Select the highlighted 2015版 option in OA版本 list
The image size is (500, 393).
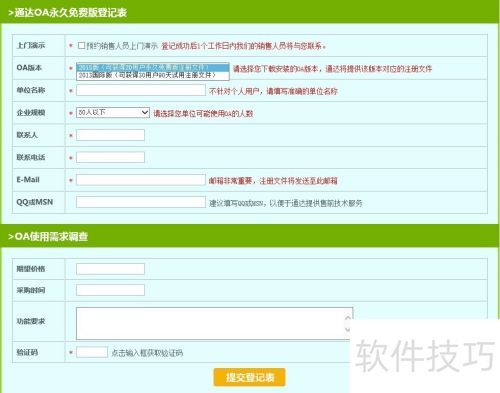click(153, 68)
